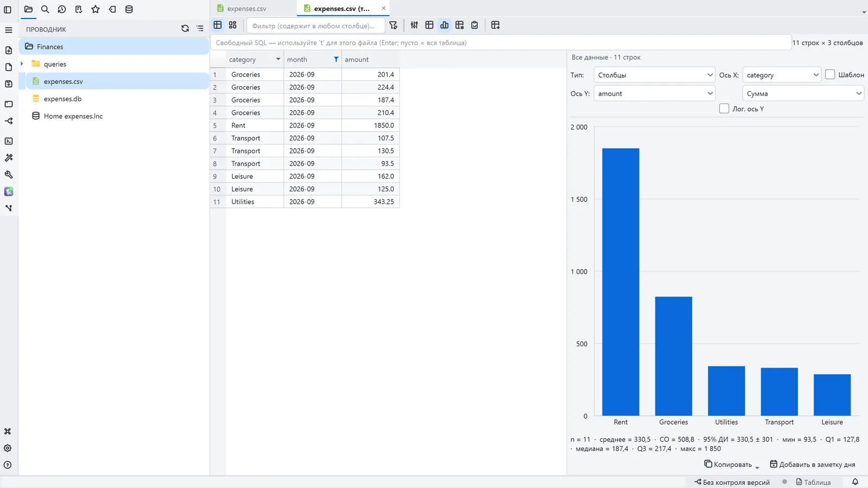Open the history clock icon
The width and height of the screenshot is (868, 488).
[x=62, y=9]
